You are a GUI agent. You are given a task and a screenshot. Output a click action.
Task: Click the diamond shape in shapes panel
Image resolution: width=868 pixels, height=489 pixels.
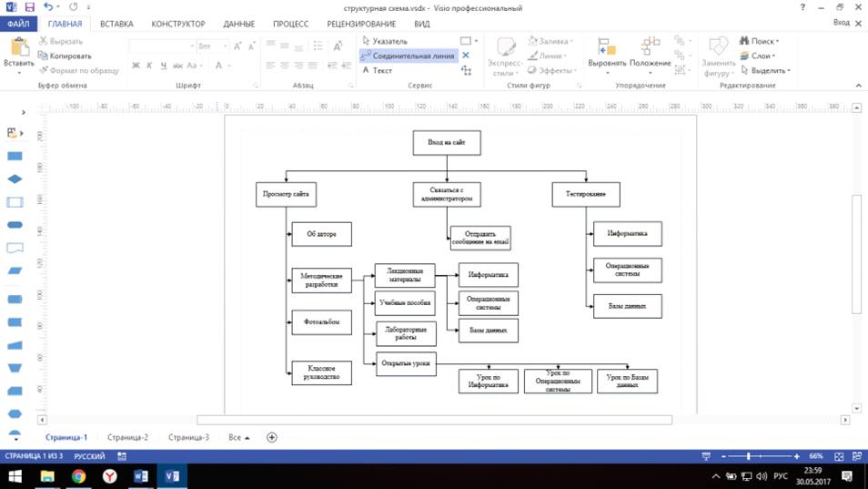tap(15, 179)
